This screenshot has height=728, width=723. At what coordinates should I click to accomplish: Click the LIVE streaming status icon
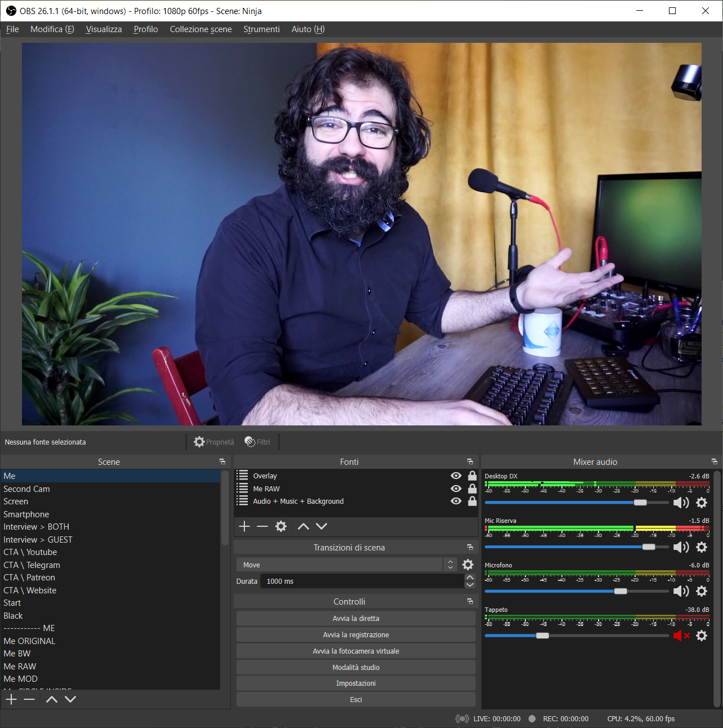click(462, 718)
